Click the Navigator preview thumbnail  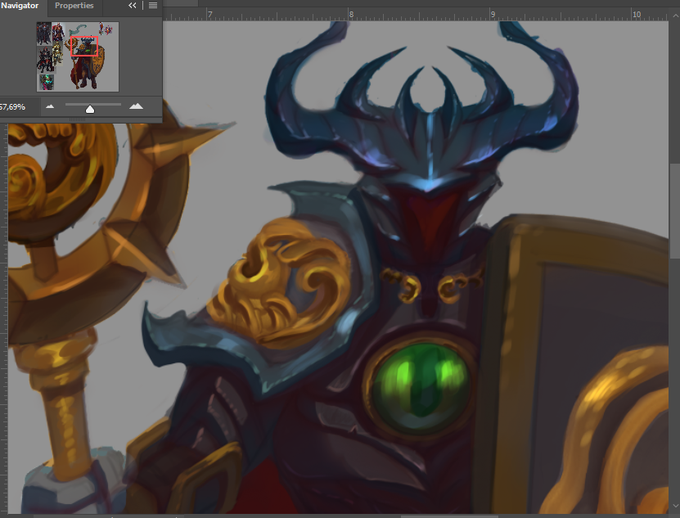pos(78,56)
